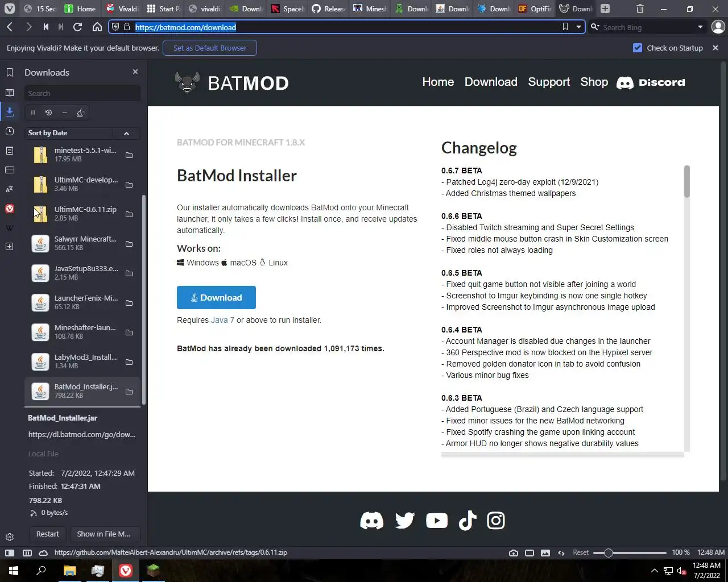Image resolution: width=728 pixels, height=582 pixels.
Task: Add a new web panel
Action: [10, 247]
